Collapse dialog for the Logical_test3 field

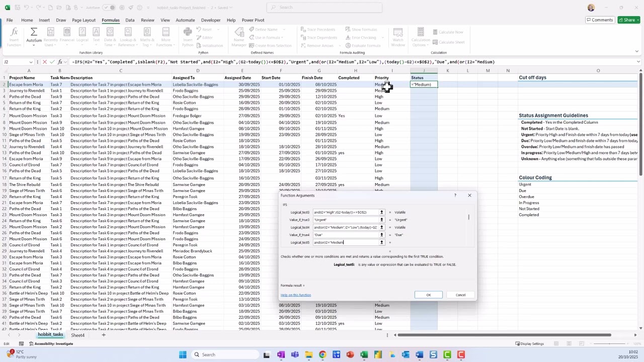(381, 212)
